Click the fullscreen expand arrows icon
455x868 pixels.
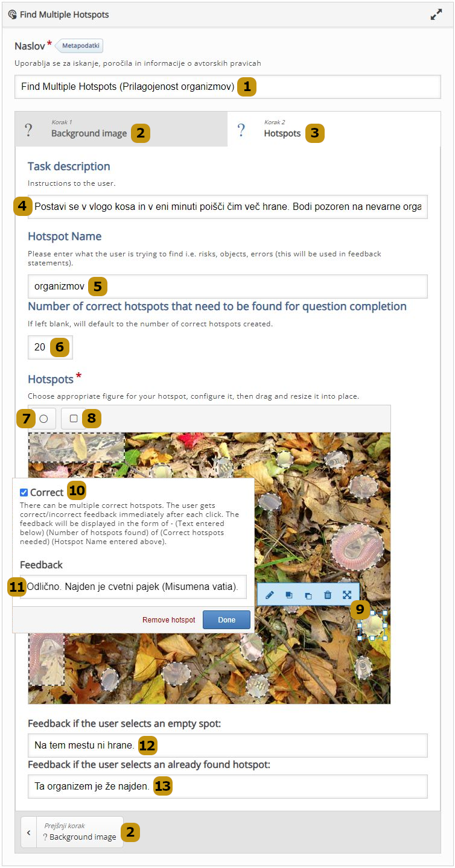pyautogui.click(x=436, y=15)
